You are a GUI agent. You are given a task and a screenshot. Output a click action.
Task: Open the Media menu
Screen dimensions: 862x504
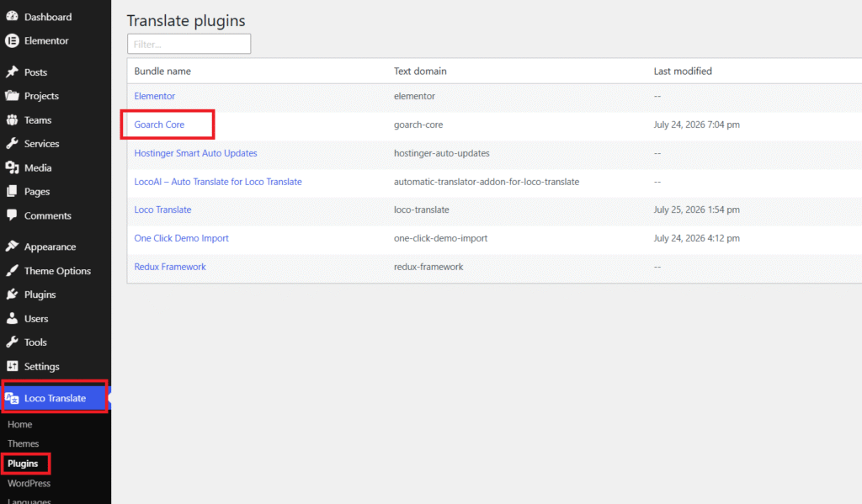(x=38, y=167)
